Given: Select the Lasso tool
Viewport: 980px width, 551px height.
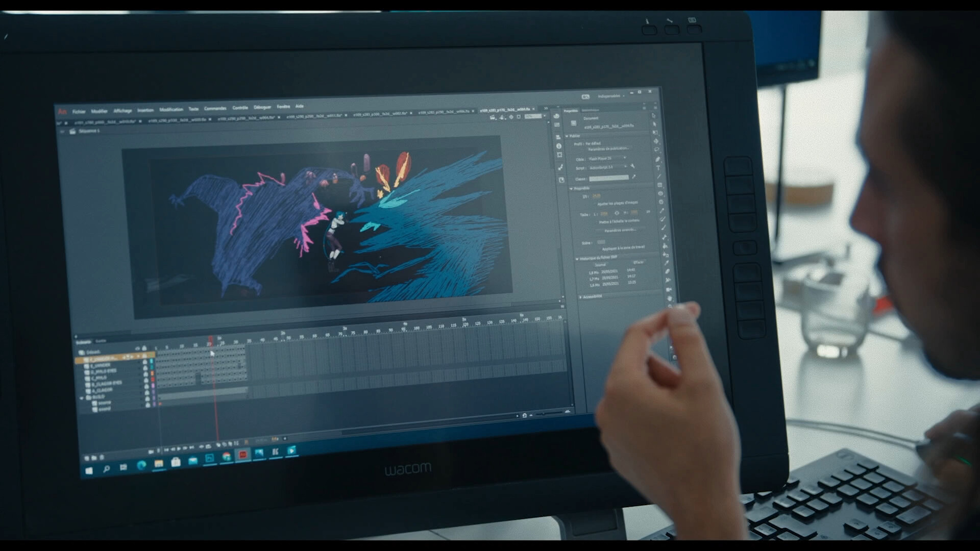Looking at the screenshot, I should pos(657,150).
